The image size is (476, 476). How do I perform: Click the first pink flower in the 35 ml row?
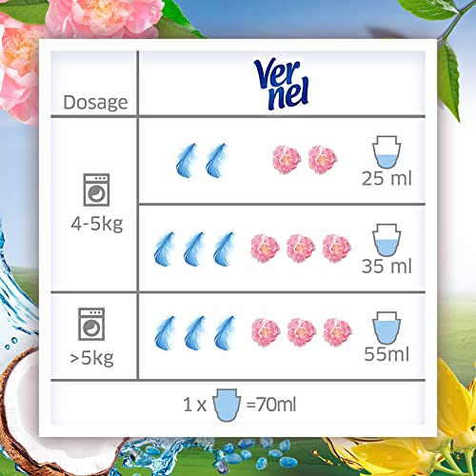pyautogui.click(x=265, y=248)
